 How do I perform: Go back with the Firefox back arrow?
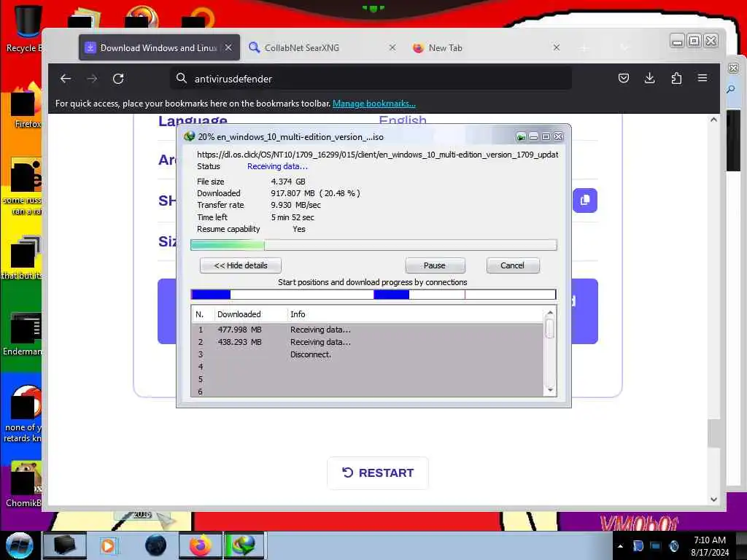point(65,79)
